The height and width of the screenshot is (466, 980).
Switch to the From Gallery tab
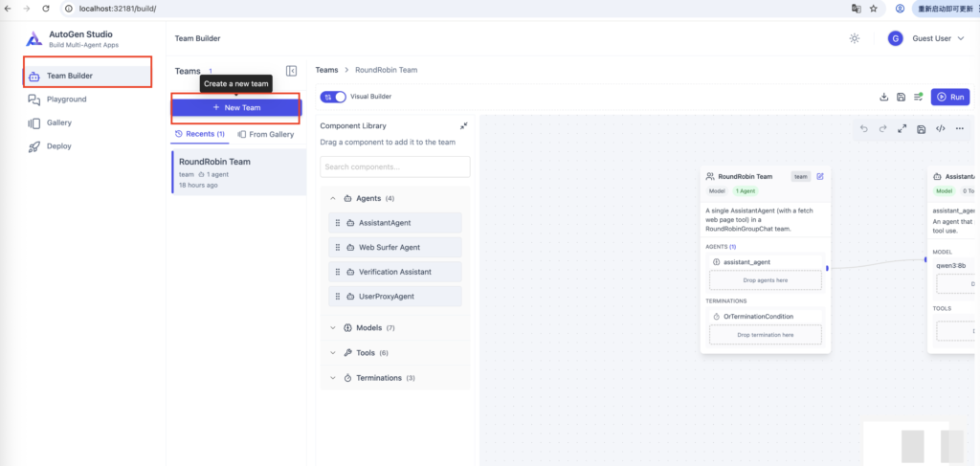pyautogui.click(x=266, y=134)
